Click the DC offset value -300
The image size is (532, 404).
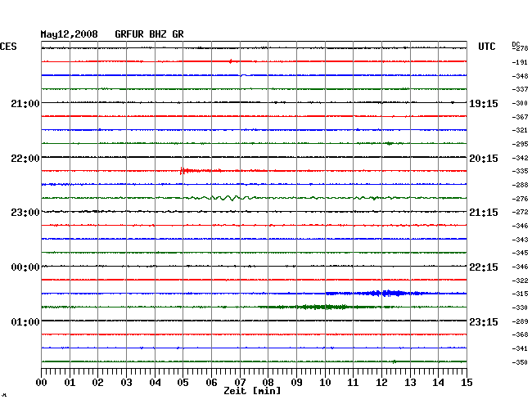pos(520,103)
